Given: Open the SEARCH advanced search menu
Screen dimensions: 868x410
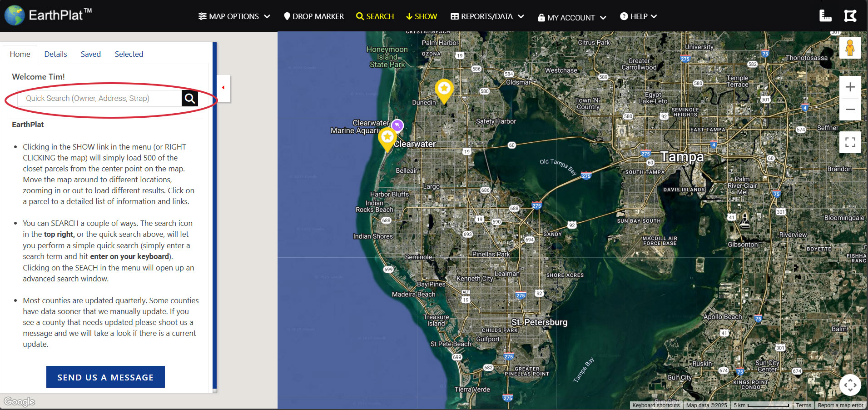Looking at the screenshot, I should pyautogui.click(x=375, y=16).
